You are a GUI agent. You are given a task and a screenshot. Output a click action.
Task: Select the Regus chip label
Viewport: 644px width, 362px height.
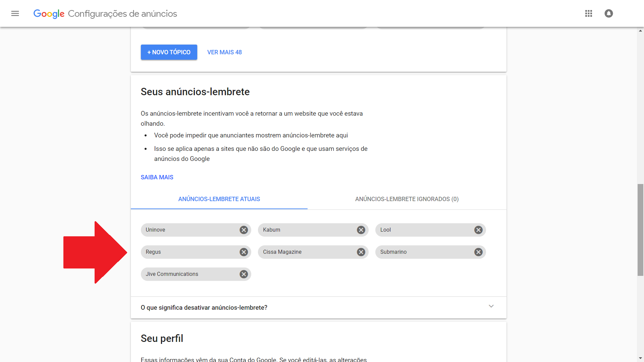153,252
